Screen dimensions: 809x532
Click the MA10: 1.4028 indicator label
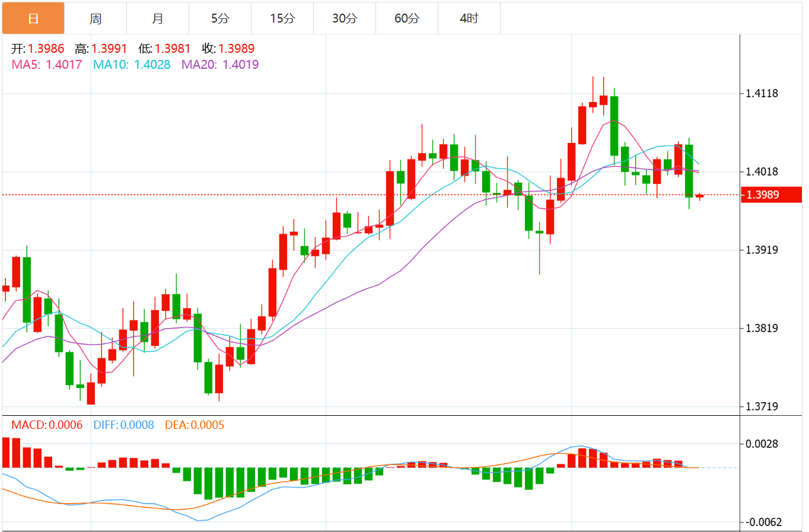tap(132, 65)
